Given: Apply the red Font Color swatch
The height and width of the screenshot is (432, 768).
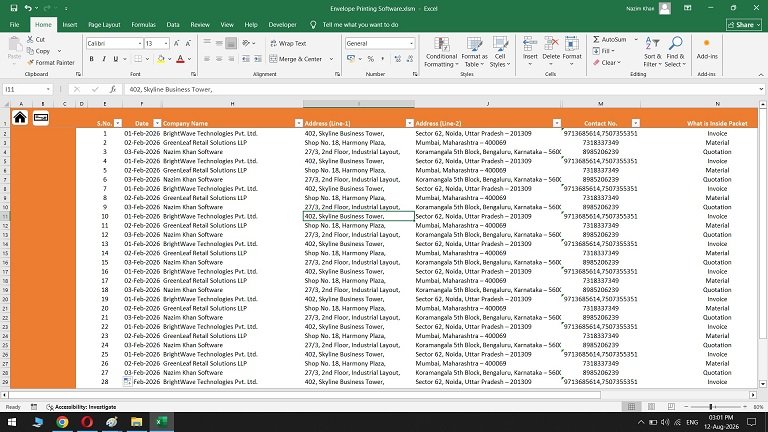Looking at the screenshot, I should click(180, 59).
